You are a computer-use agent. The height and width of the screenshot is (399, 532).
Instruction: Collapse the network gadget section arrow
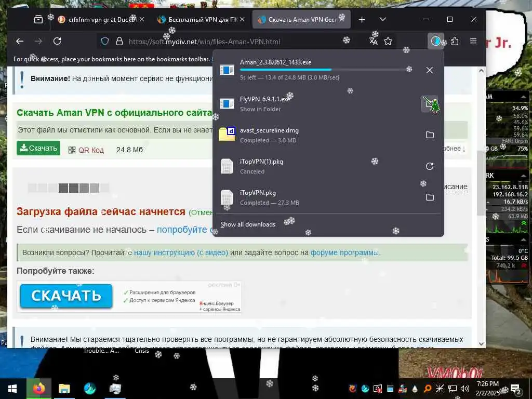click(x=524, y=176)
